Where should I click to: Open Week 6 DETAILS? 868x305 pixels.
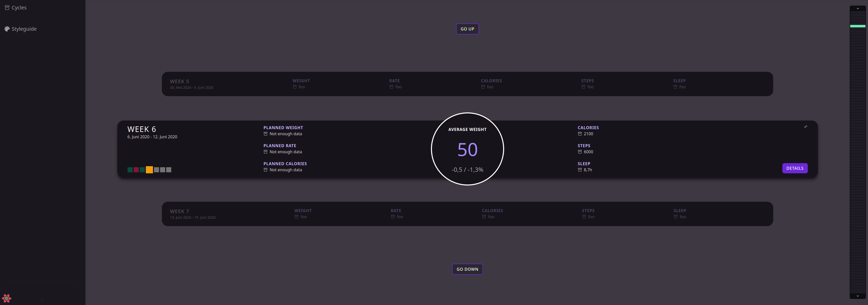pyautogui.click(x=795, y=168)
